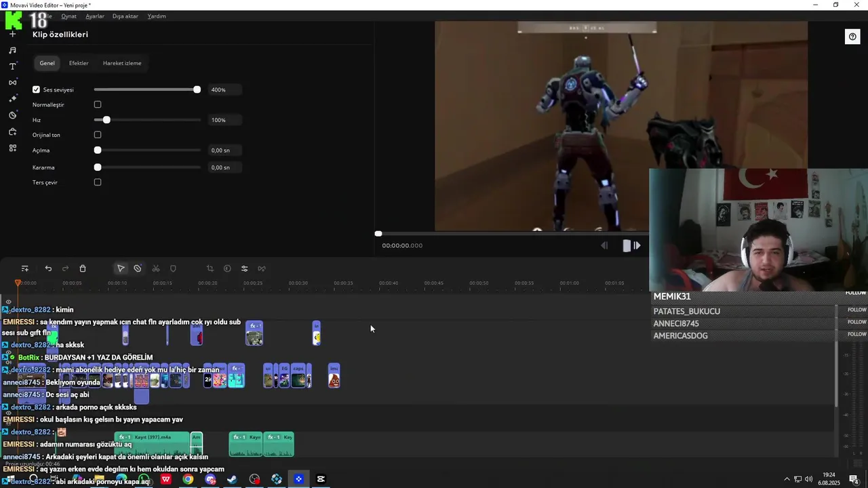
Task: Open the Stickers sidebar icon
Action: (x=12, y=115)
